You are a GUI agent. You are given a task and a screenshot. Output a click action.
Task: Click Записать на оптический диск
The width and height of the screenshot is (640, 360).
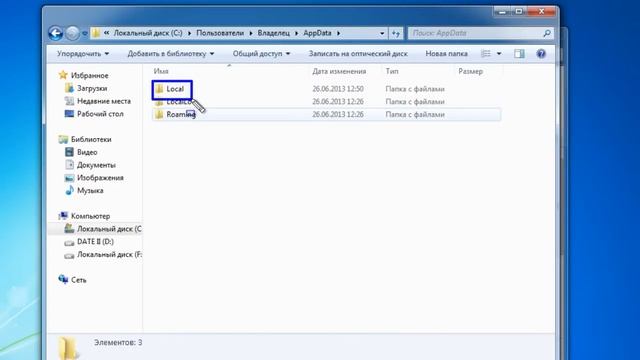pyautogui.click(x=358, y=53)
